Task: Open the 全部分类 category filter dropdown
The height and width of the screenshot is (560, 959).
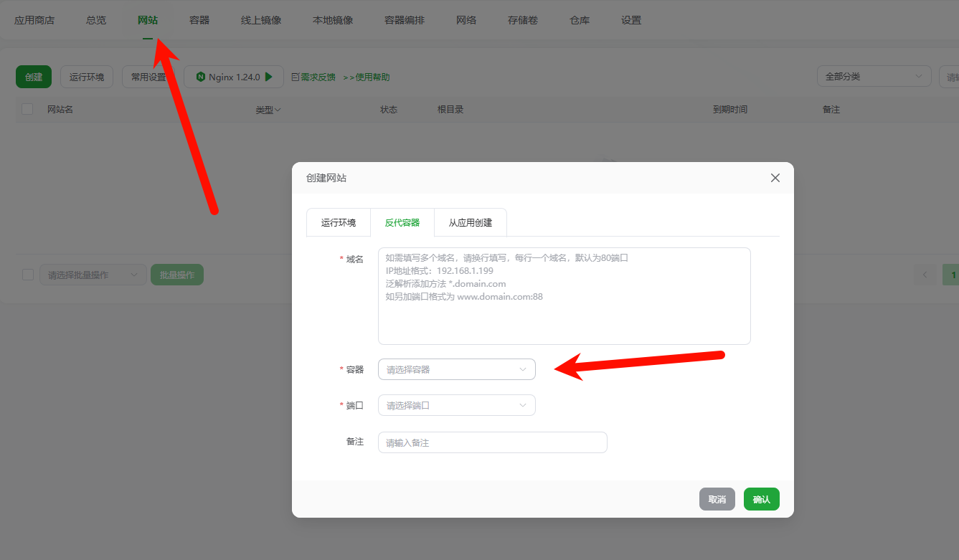Action: (x=873, y=77)
